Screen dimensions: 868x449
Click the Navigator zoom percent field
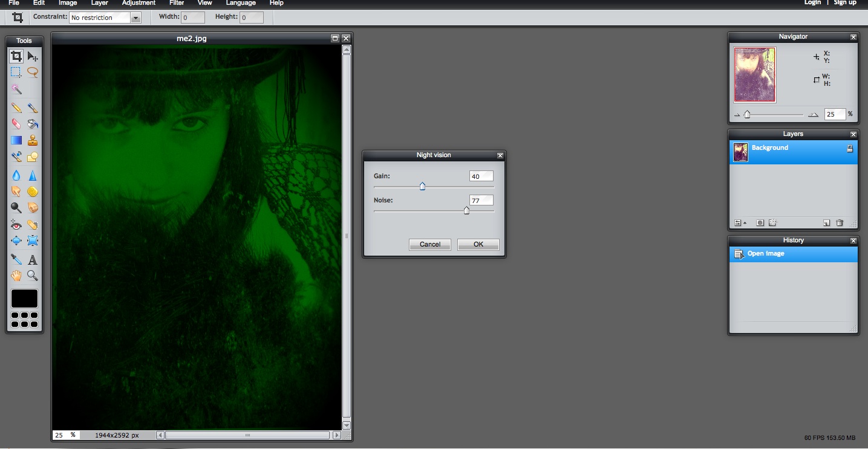(x=835, y=114)
